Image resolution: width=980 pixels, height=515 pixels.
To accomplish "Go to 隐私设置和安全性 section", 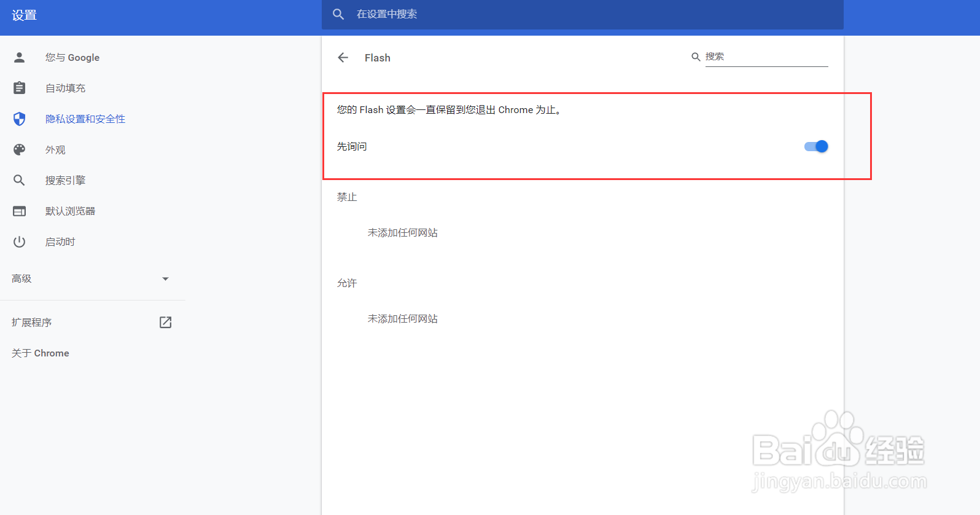I will tap(85, 119).
